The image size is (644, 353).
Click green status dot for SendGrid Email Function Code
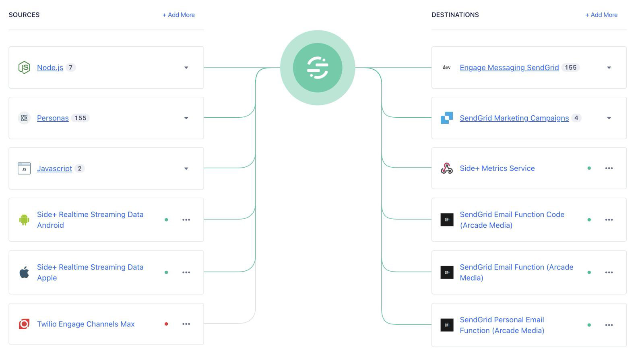(x=589, y=220)
